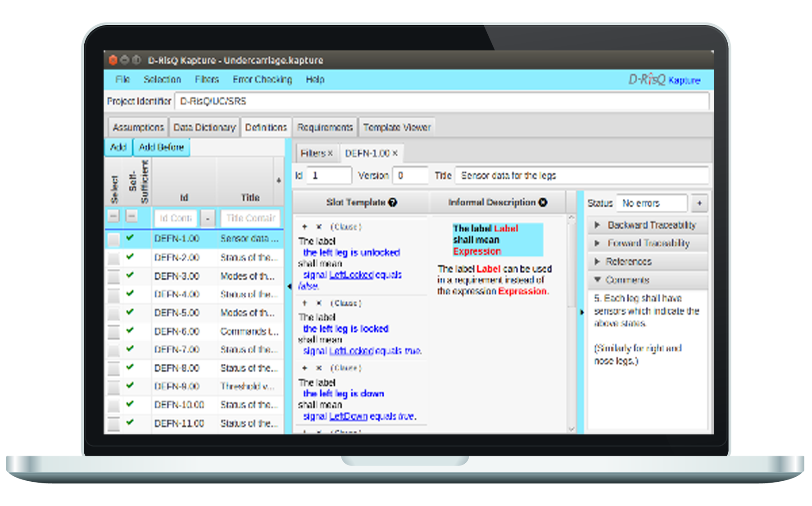
Task: Click the Id Contains filter box
Action: click(176, 218)
